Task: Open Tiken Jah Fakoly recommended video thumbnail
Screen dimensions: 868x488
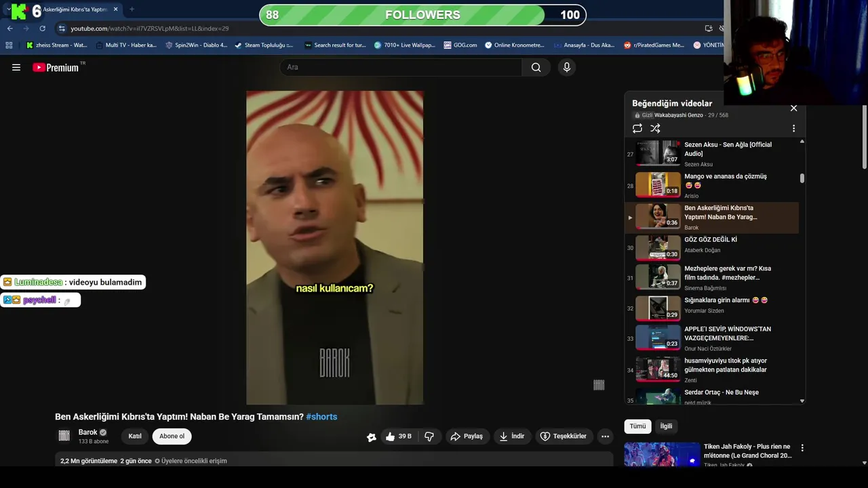Action: 662,455
